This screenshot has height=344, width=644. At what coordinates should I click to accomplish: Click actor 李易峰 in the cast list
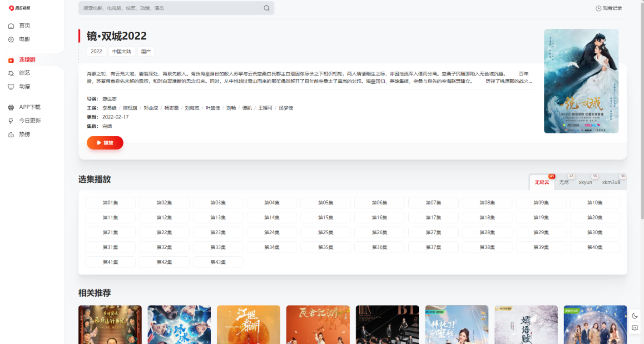tap(109, 108)
